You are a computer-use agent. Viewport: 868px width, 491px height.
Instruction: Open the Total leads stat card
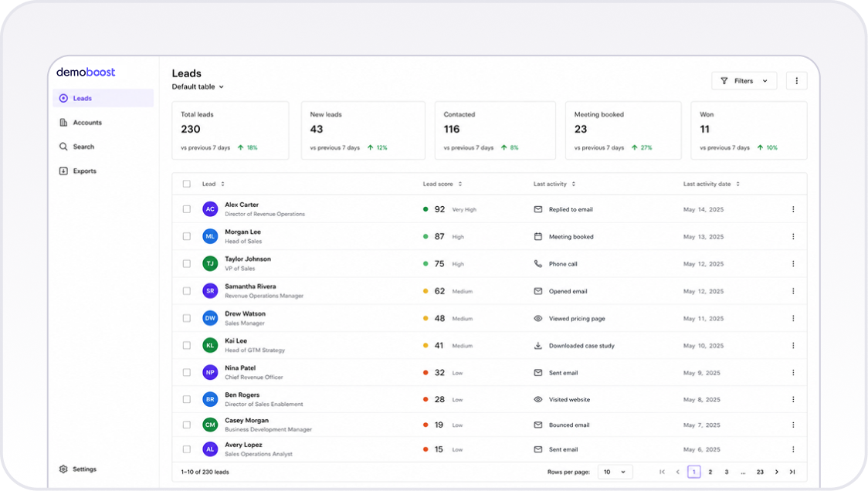click(x=230, y=130)
